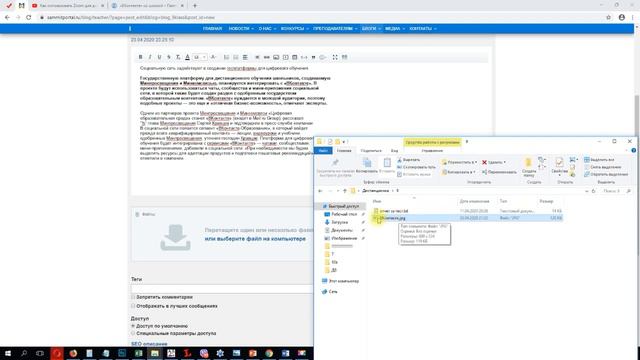The image size is (640, 360).
Task: Click Копировать button in Explorer ribbon
Action: (367, 165)
